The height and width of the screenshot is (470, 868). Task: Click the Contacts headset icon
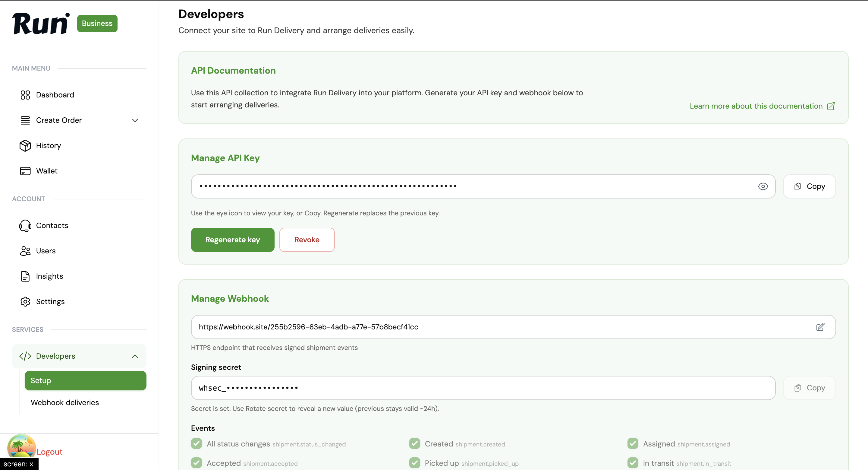click(x=25, y=226)
